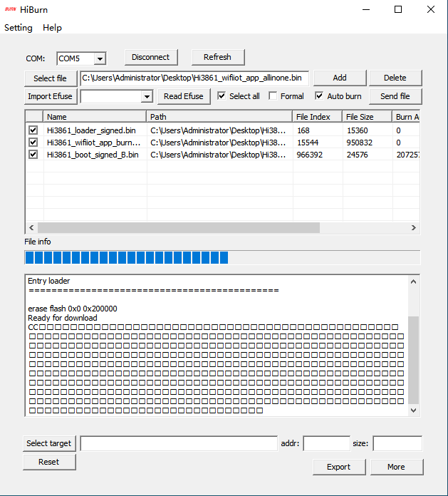This screenshot has height=496, width=448.
Task: Click the HiBurn title bar app icon
Action: click(11, 9)
